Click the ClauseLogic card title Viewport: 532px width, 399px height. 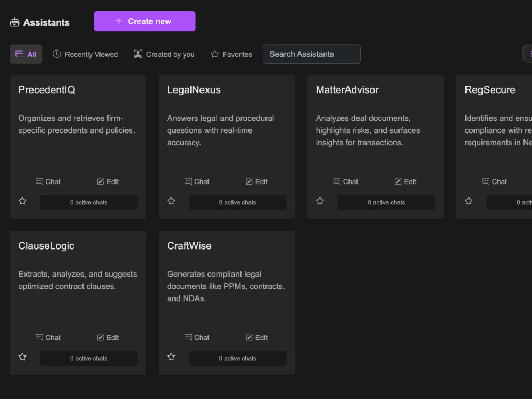coord(46,246)
